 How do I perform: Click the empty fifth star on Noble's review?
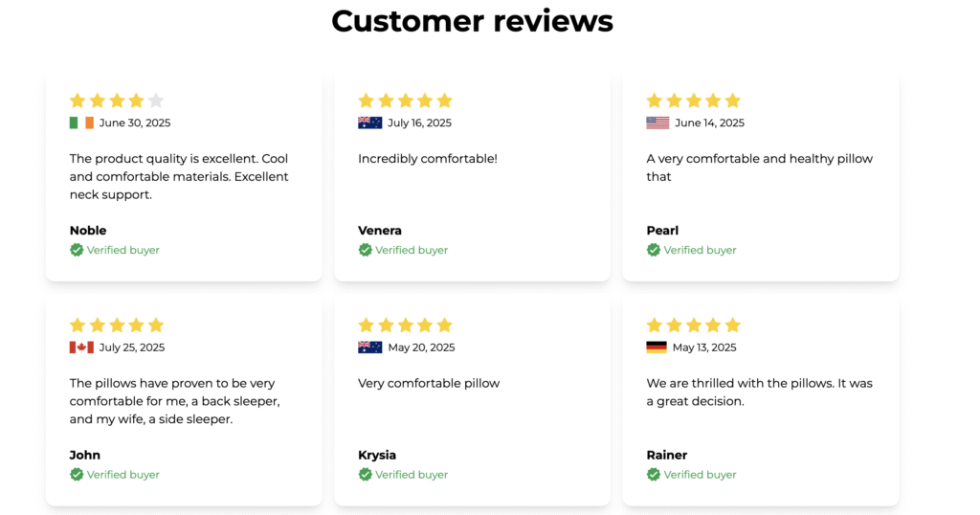point(156,101)
